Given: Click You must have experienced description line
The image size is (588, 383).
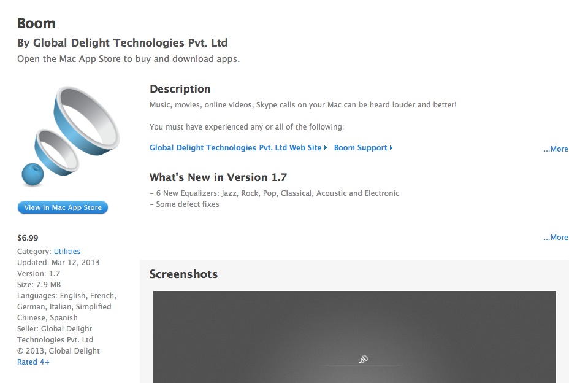Looking at the screenshot, I should 246,127.
